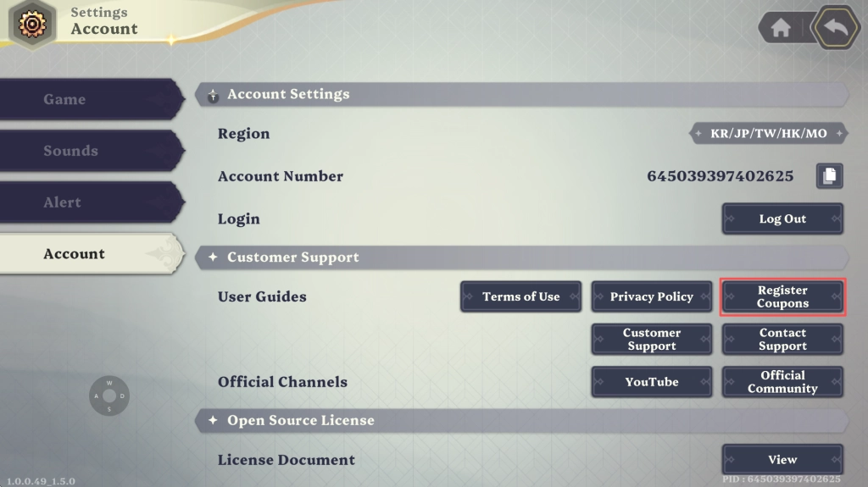Viewport: 868px width, 487px height.
Task: Click the Register Coupons button
Action: pos(782,297)
